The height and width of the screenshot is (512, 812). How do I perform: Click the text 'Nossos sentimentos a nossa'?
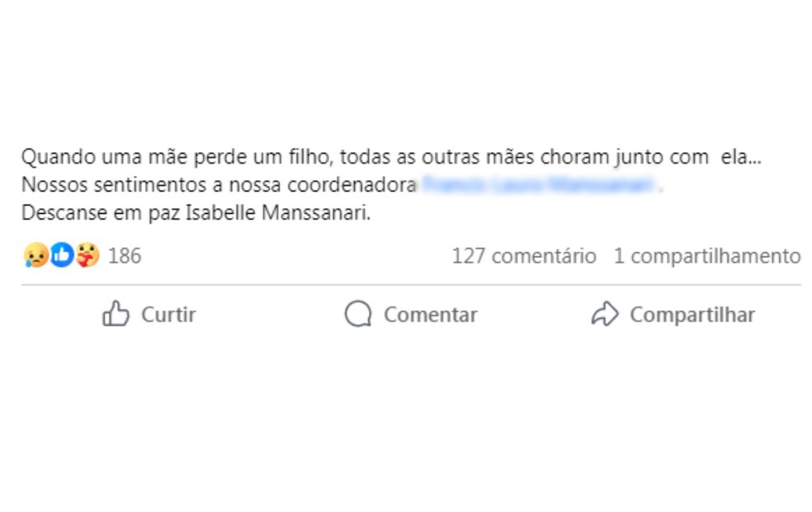(151, 184)
